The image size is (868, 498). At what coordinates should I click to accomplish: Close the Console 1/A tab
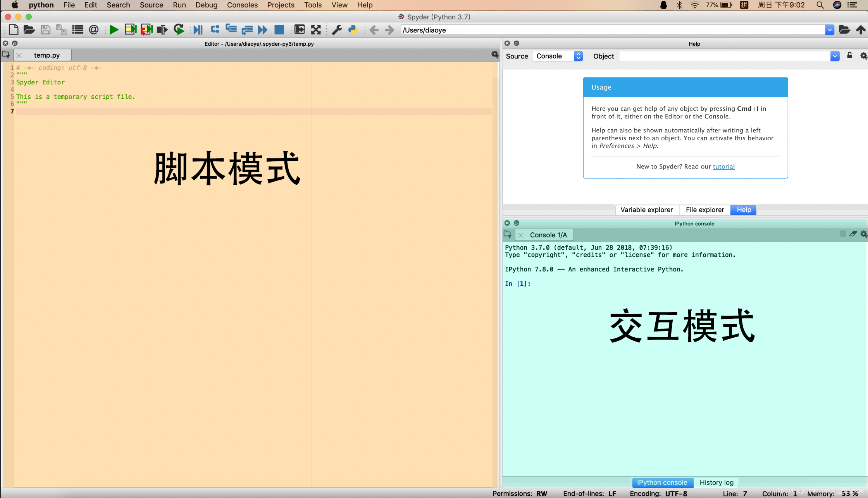point(520,235)
